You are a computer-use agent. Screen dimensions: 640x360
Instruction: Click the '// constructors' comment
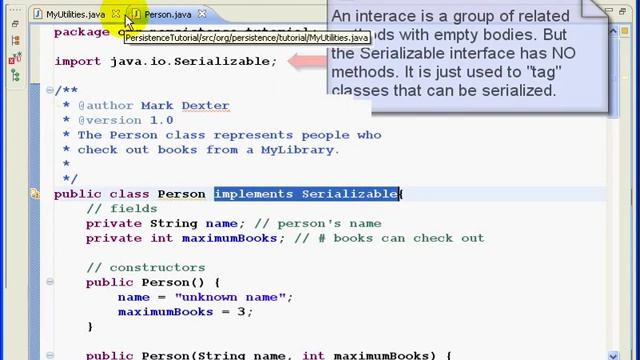pos(146,268)
